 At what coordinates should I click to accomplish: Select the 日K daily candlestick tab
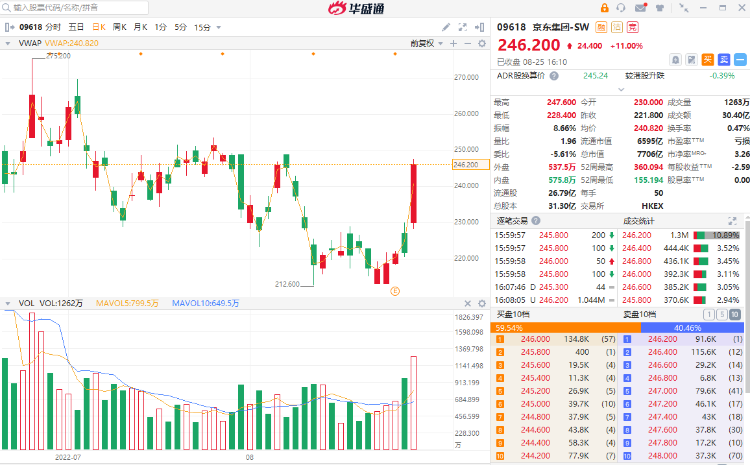click(99, 27)
